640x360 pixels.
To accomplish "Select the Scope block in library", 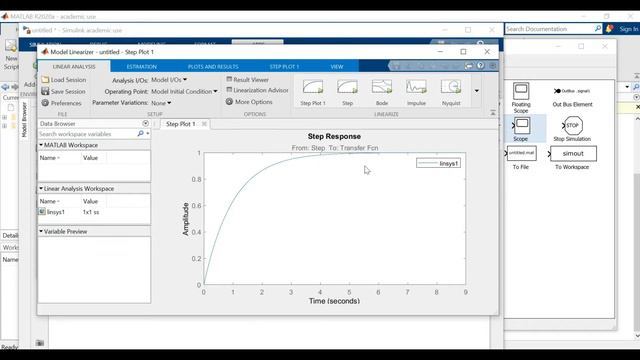I will 521,129.
